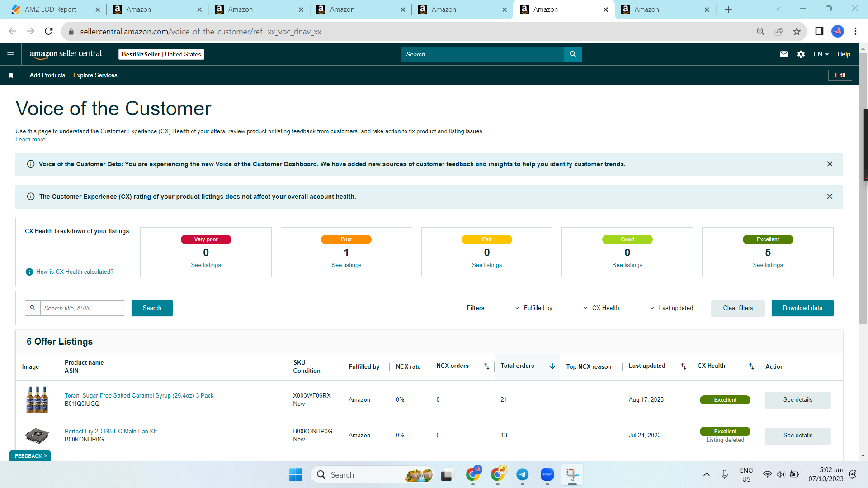
Task: Sort by Last updated arrows icon
Action: coord(684,366)
